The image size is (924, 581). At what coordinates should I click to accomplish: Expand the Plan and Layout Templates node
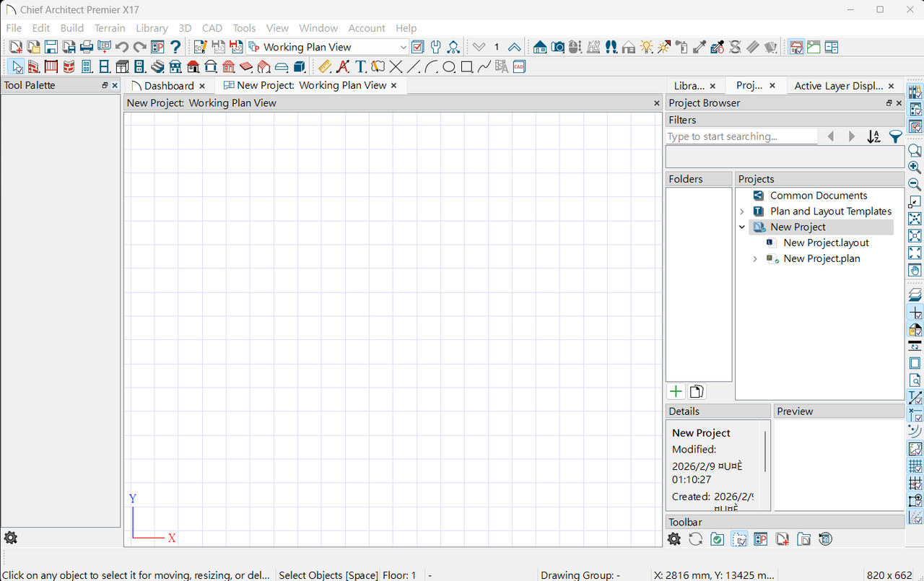click(x=742, y=211)
